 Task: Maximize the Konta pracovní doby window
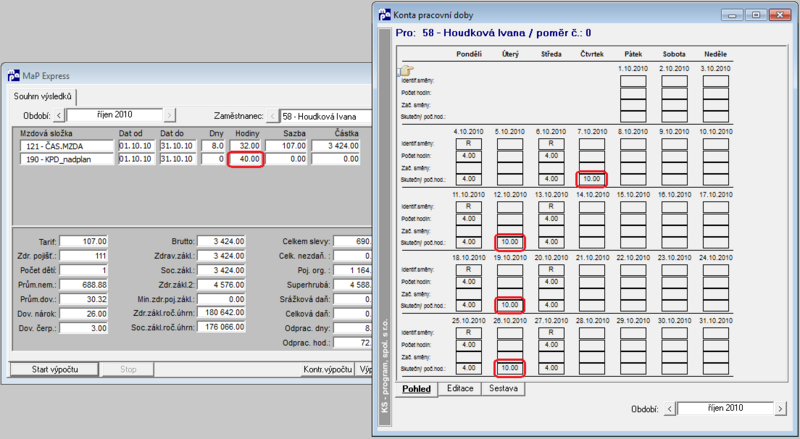[x=756, y=15]
